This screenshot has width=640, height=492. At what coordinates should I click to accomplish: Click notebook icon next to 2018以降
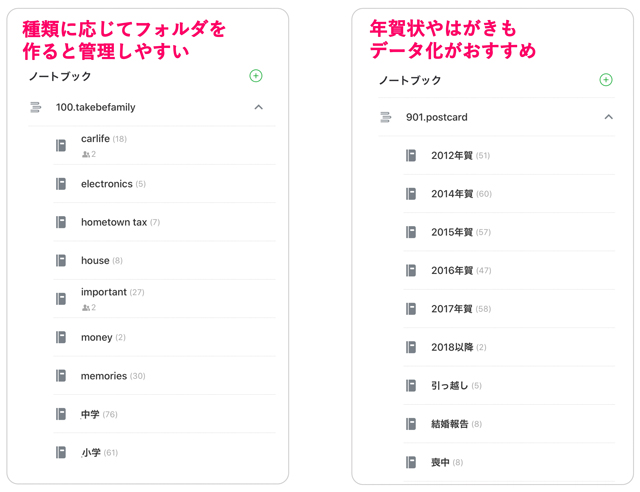point(411,347)
